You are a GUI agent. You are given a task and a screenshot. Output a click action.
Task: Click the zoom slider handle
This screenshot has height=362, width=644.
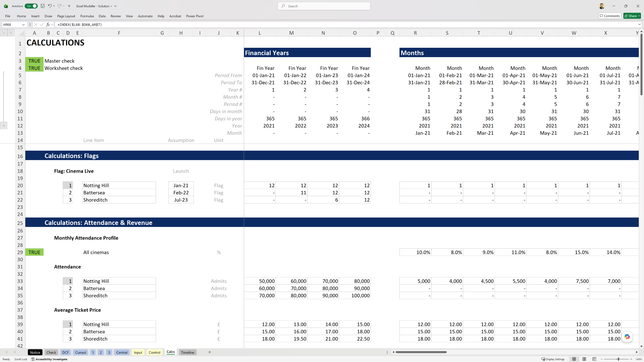pyautogui.click(x=618, y=359)
